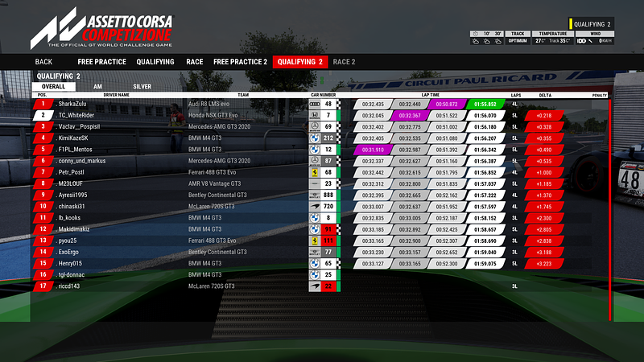Open the Race 2 tab

pyautogui.click(x=345, y=62)
